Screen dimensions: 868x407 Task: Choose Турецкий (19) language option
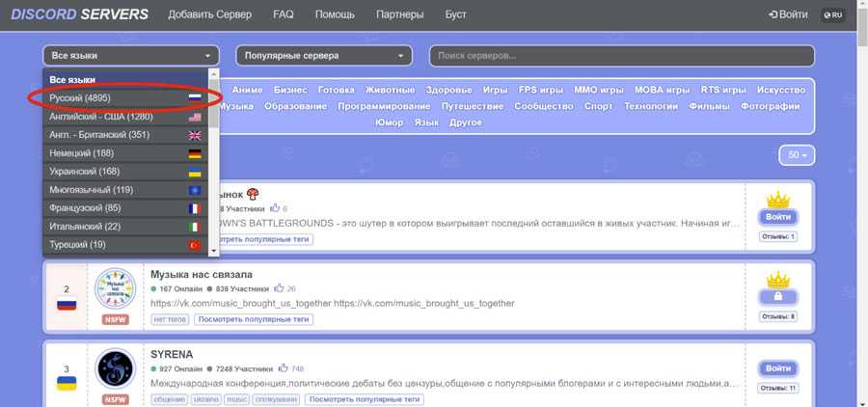(x=125, y=244)
